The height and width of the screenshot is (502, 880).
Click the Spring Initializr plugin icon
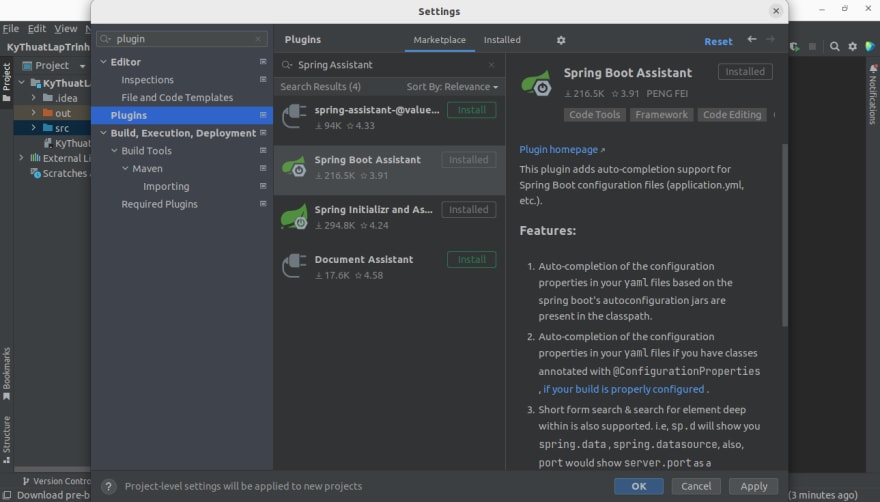pos(294,217)
